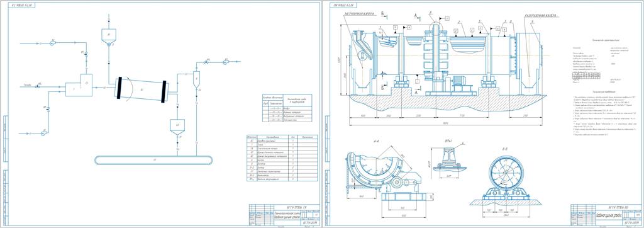Click the bottom-left fan symbol
The width and height of the screenshot is (644, 228).
[x=44, y=134]
